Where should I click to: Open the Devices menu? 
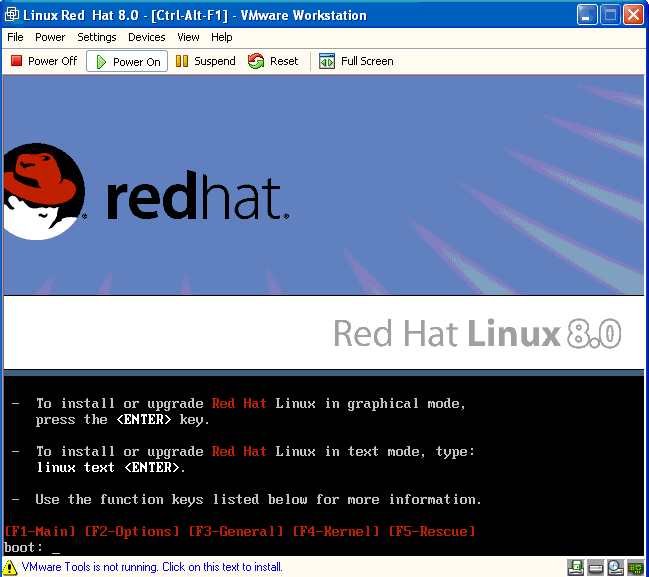147,37
